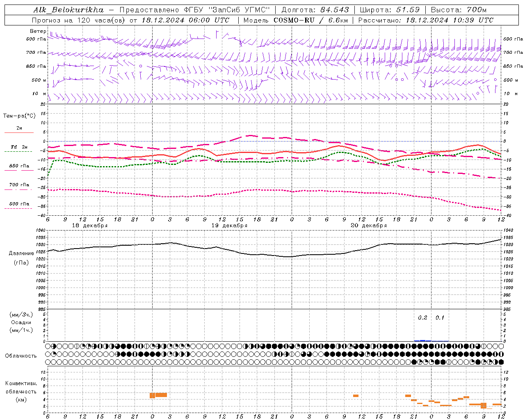Click the (мм/1ч.) precipitation unit label
The height and width of the screenshot is (420, 525).
pyautogui.click(x=21, y=330)
